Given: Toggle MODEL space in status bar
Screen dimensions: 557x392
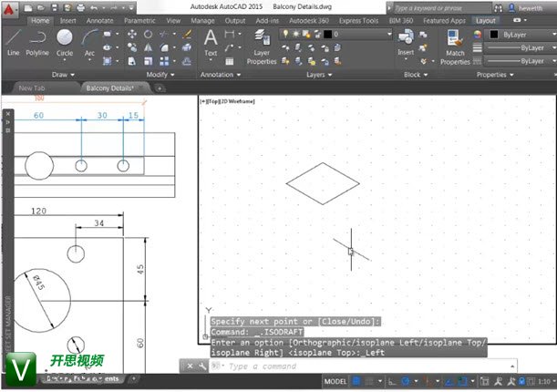Looking at the screenshot, I should (x=335, y=381).
